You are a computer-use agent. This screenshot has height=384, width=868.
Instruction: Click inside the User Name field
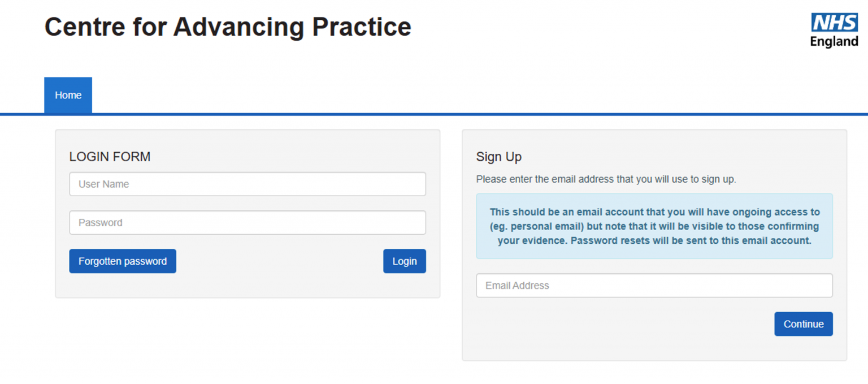247,184
